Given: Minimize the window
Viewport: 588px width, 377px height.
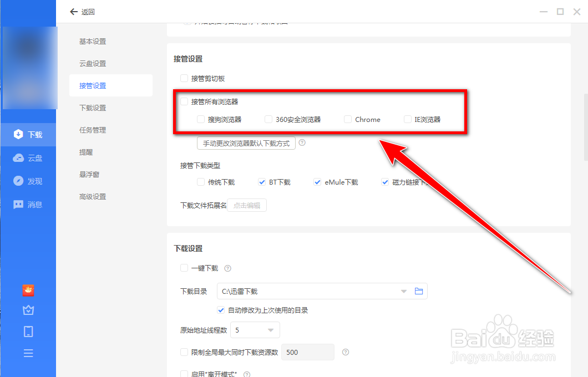Looking at the screenshot, I should [544, 12].
